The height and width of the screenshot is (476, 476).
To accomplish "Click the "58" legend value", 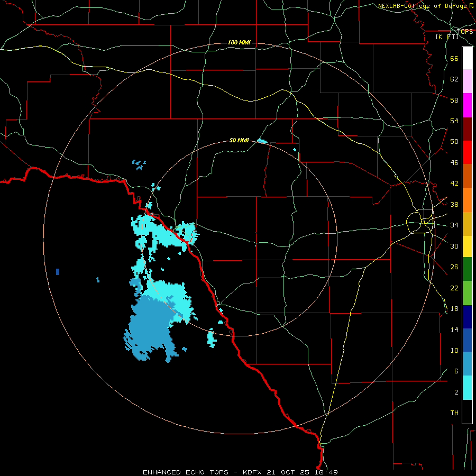I will [454, 100].
